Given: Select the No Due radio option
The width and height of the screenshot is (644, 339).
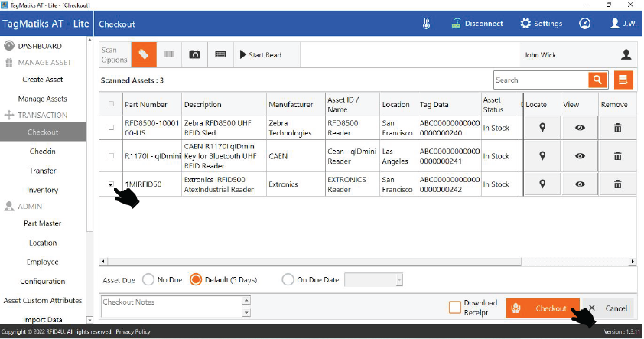Looking at the screenshot, I should click(x=148, y=280).
